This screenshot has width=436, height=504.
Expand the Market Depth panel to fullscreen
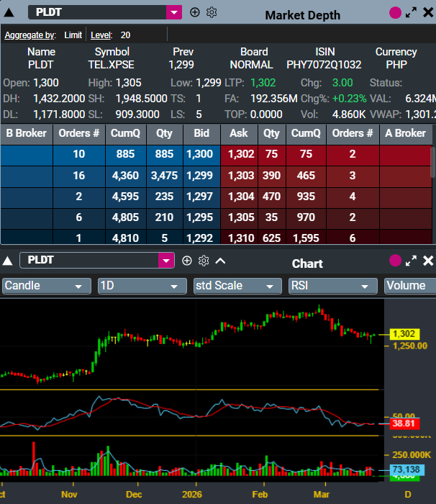[x=411, y=12]
